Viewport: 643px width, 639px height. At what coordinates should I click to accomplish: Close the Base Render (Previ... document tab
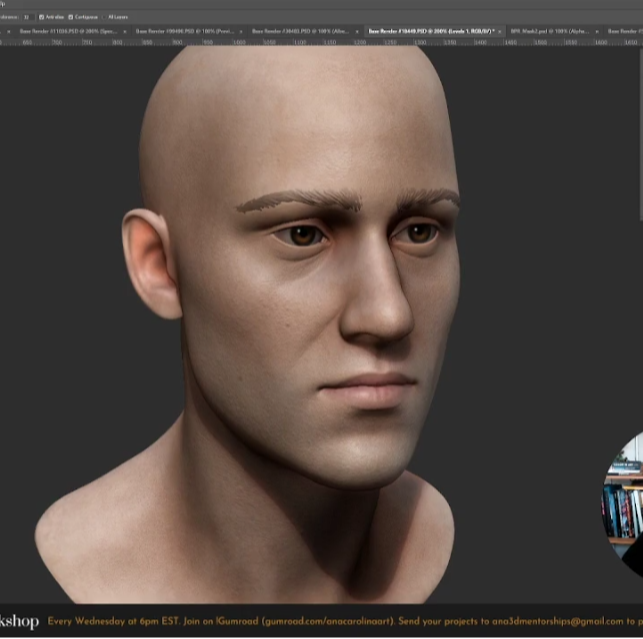(241, 32)
